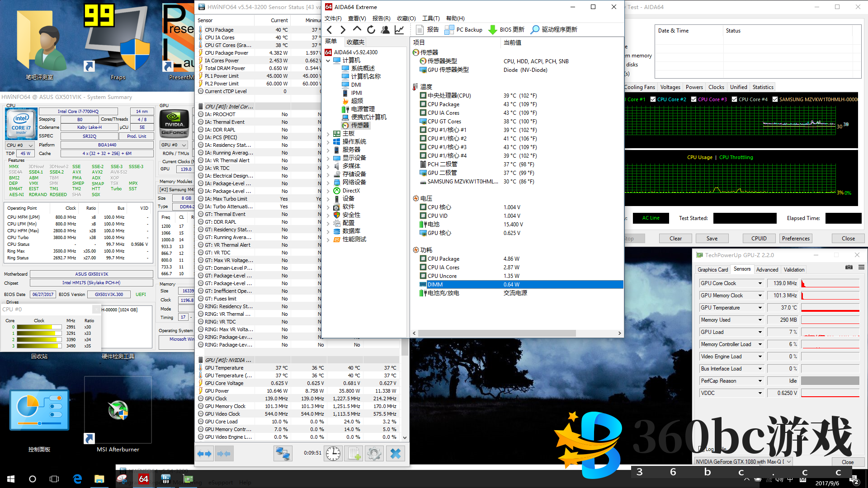Click AIDA64 refresh toolbar icon
The image size is (868, 488).
click(371, 30)
